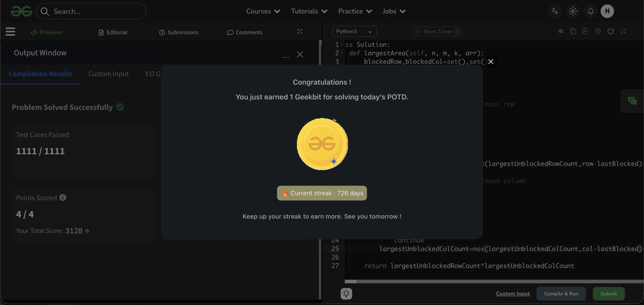Image resolution: width=644 pixels, height=305 pixels.
Task: Click the exit/import code icon
Action: tap(585, 32)
